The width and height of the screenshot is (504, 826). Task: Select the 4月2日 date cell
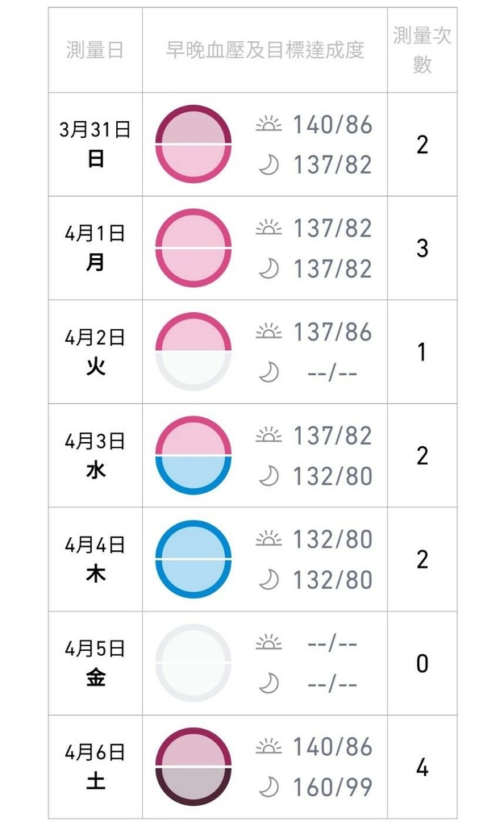[95, 352]
